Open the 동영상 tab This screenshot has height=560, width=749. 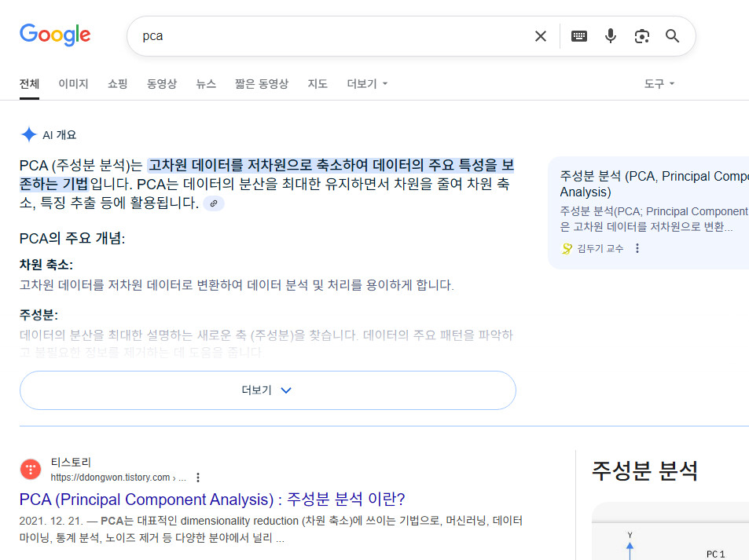(161, 84)
